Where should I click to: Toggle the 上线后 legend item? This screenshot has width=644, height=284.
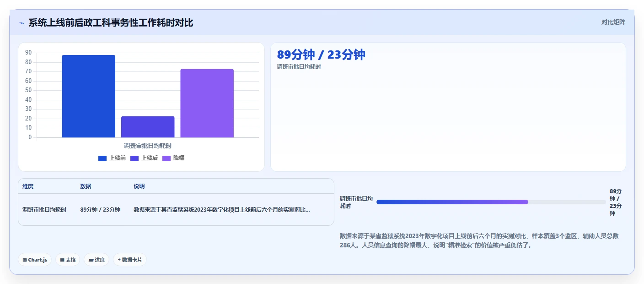tap(144, 158)
